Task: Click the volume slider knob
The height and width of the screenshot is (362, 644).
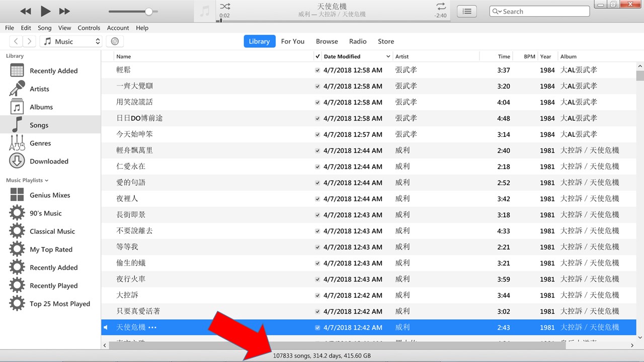Action: pos(149,11)
